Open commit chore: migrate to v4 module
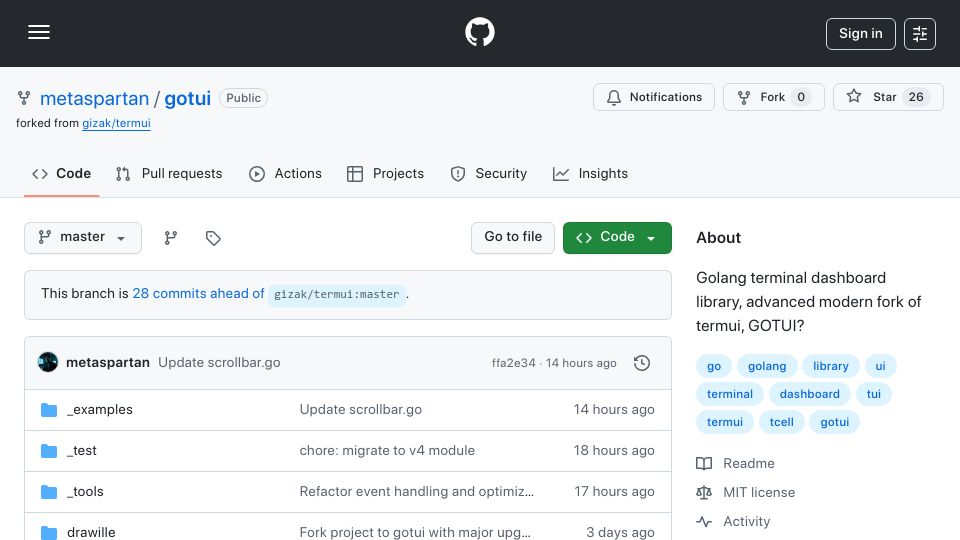This screenshot has width=960, height=540. (x=387, y=451)
